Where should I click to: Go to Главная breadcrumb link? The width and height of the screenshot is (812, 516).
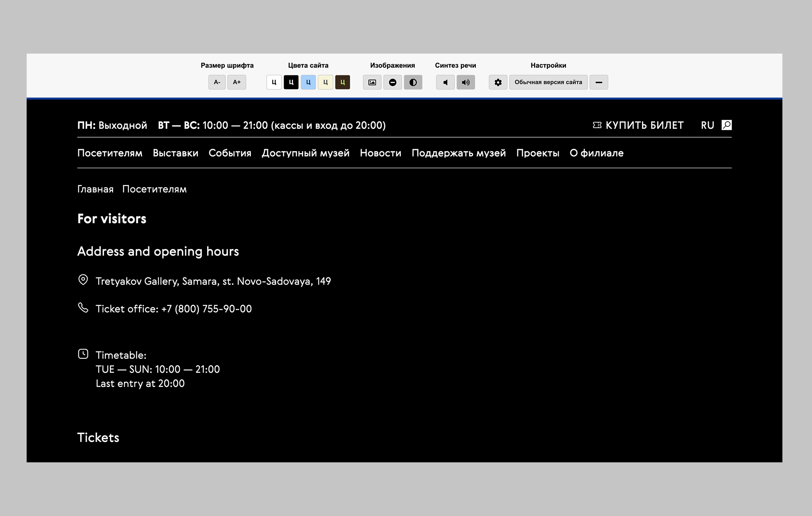[95, 189]
